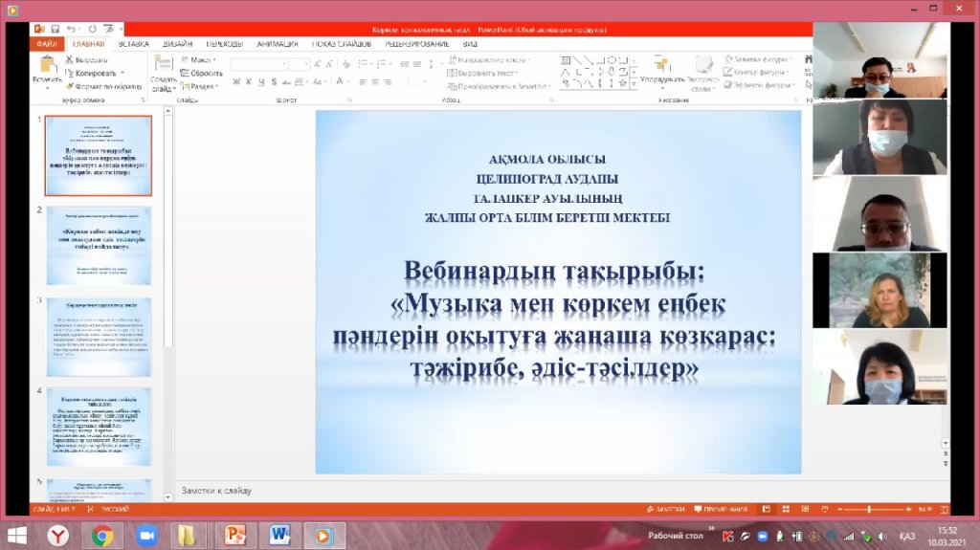Click the Reset (Сбросить) button
Screen dimensions: 980x550
pyautogui.click(x=205, y=73)
